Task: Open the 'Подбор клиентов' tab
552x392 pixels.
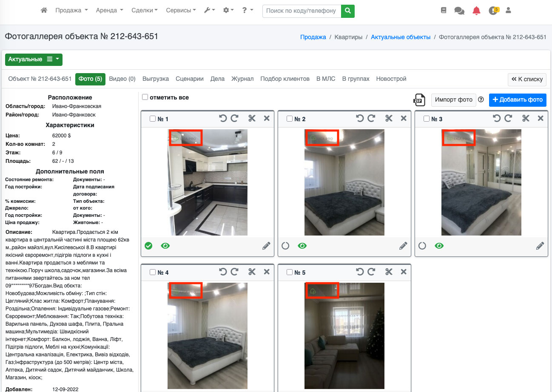Action: (285, 79)
